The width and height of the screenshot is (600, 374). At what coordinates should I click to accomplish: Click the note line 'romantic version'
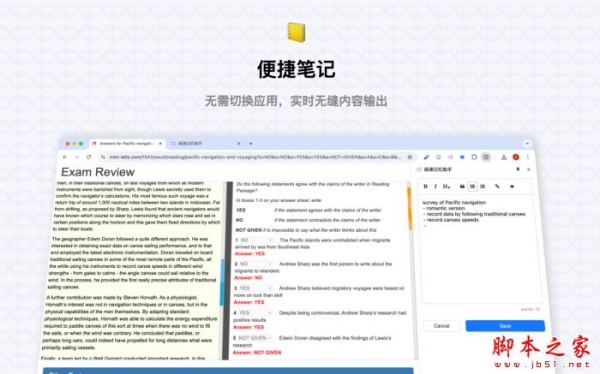tap(446, 208)
